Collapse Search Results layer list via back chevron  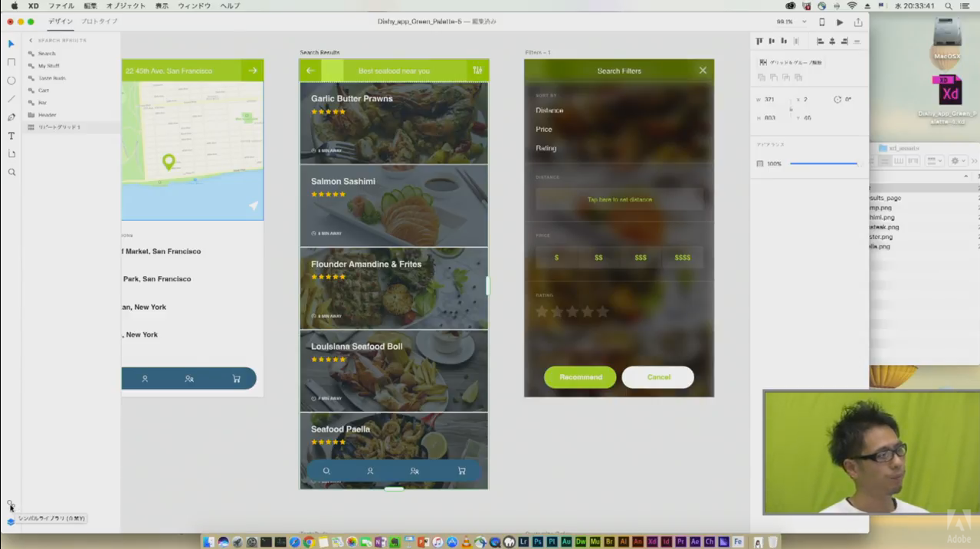coord(31,41)
